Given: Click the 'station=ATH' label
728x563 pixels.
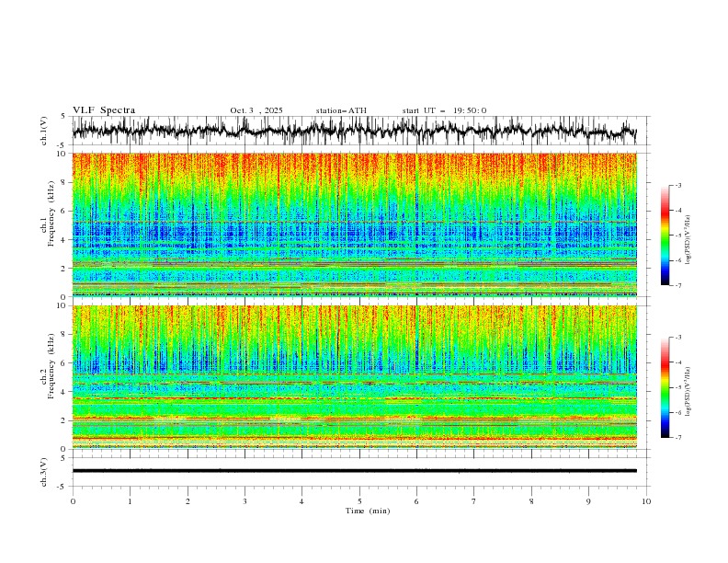Looking at the screenshot, I should pyautogui.click(x=341, y=110).
